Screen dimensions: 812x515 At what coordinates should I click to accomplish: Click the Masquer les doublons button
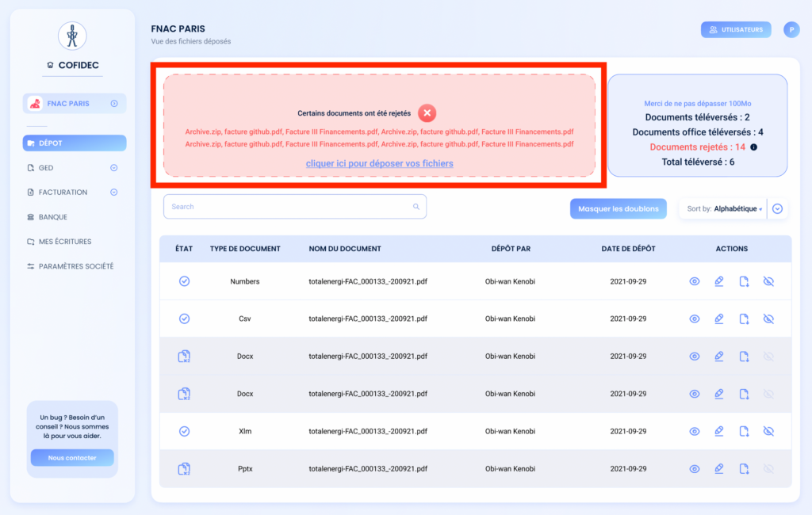click(x=619, y=208)
